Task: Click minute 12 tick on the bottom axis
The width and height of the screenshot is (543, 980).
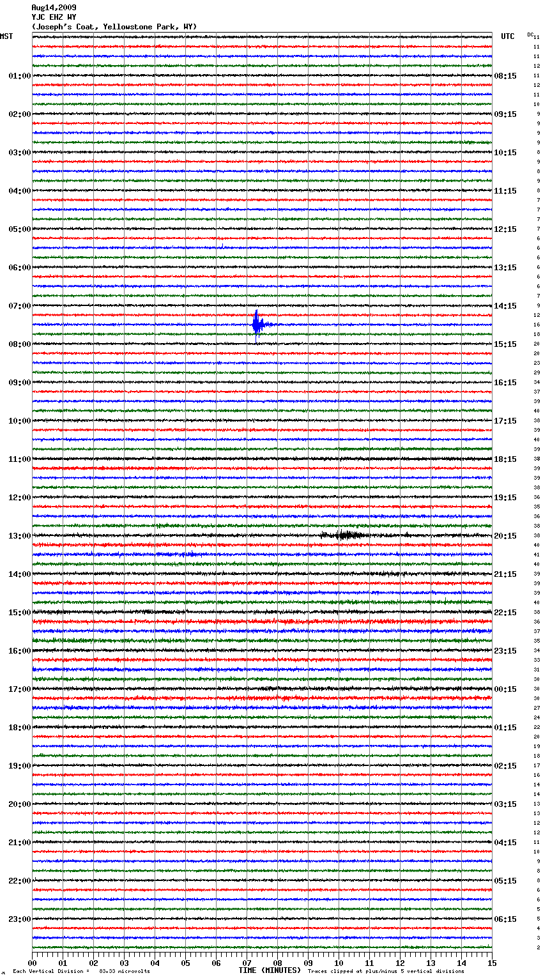Action: click(x=400, y=963)
